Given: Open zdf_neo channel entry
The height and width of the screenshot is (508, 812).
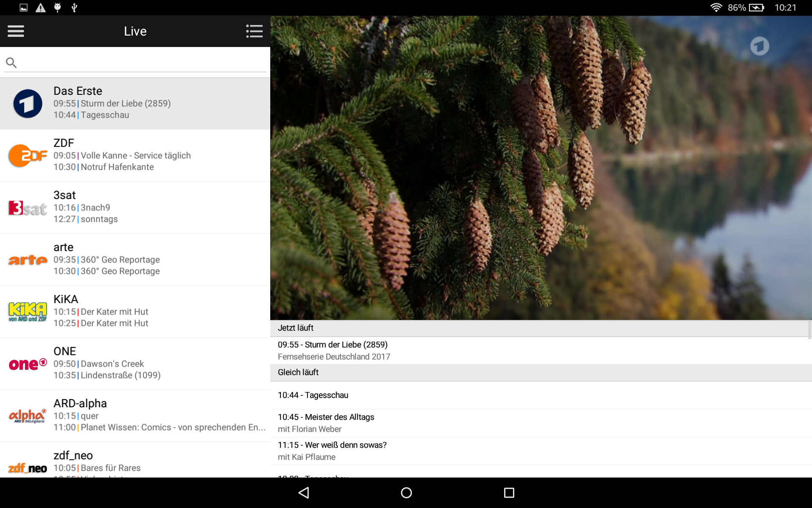Looking at the screenshot, I should tap(135, 461).
